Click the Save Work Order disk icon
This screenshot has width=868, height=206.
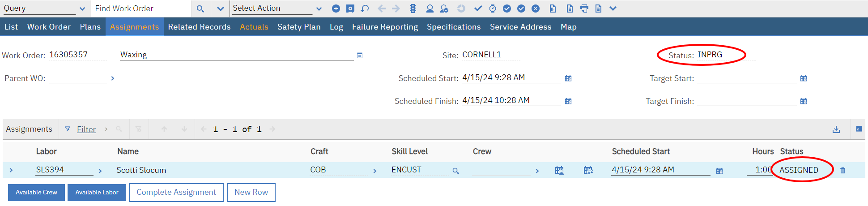(x=350, y=9)
